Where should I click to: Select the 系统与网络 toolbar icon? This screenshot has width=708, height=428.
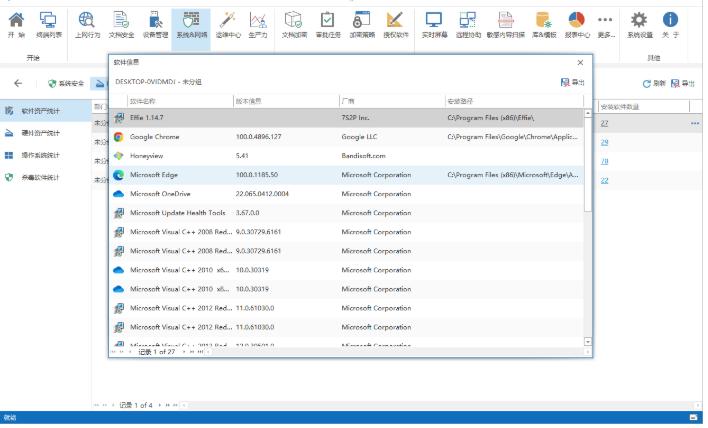189,20
